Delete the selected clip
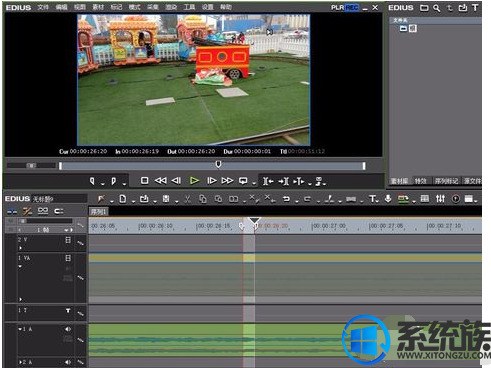This screenshot has height=368, width=491. point(254,199)
